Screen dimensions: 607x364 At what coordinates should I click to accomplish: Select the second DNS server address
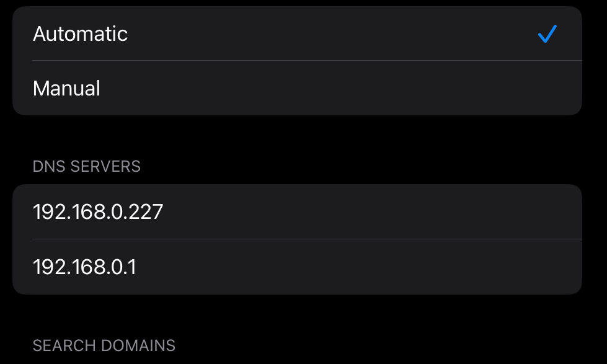(84, 267)
